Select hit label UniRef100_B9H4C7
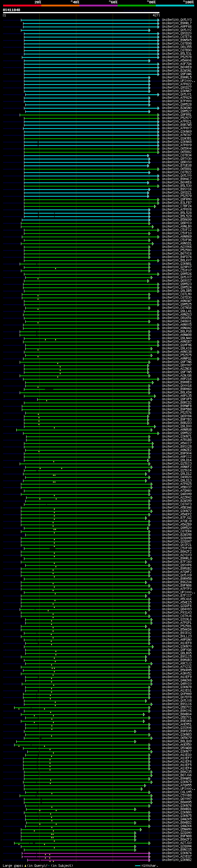Viewport: 197px width, 868px height. (177, 179)
